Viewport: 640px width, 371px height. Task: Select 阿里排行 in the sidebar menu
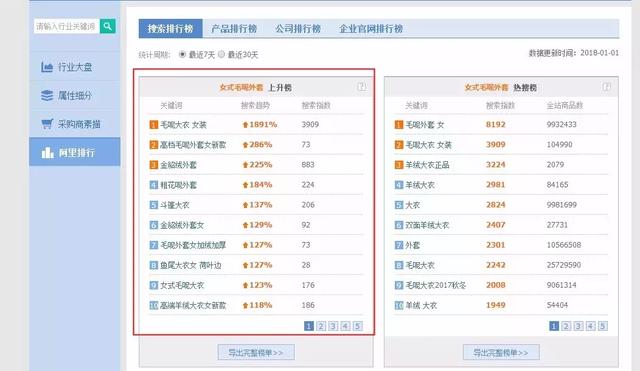tap(75, 153)
